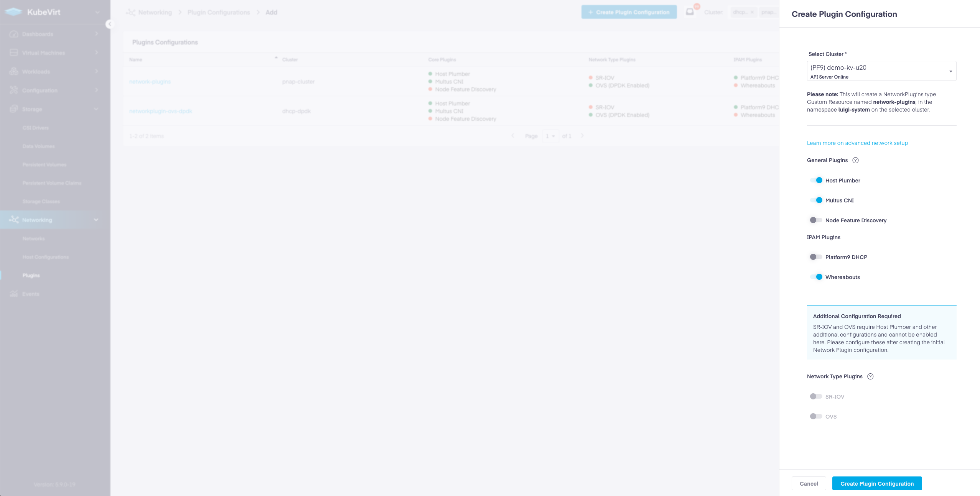The width and height of the screenshot is (980, 496).
Task: Click the Networking breadcrumb
Action: (155, 12)
